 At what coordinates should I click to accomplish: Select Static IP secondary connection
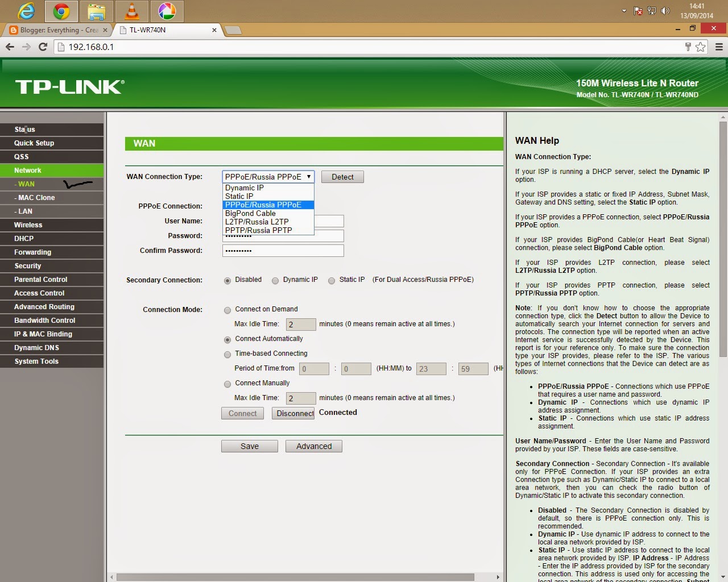tap(332, 280)
